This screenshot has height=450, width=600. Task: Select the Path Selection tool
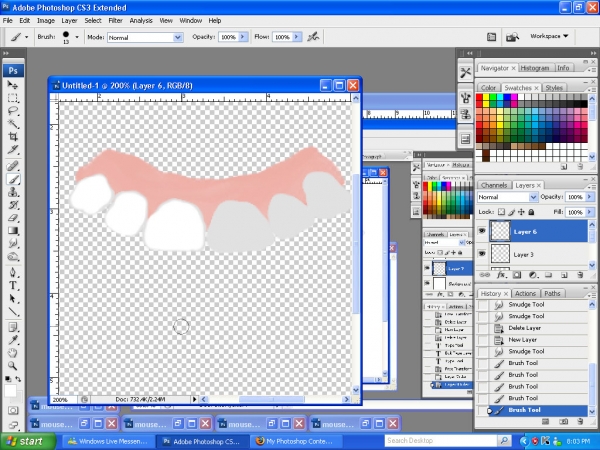[13, 298]
